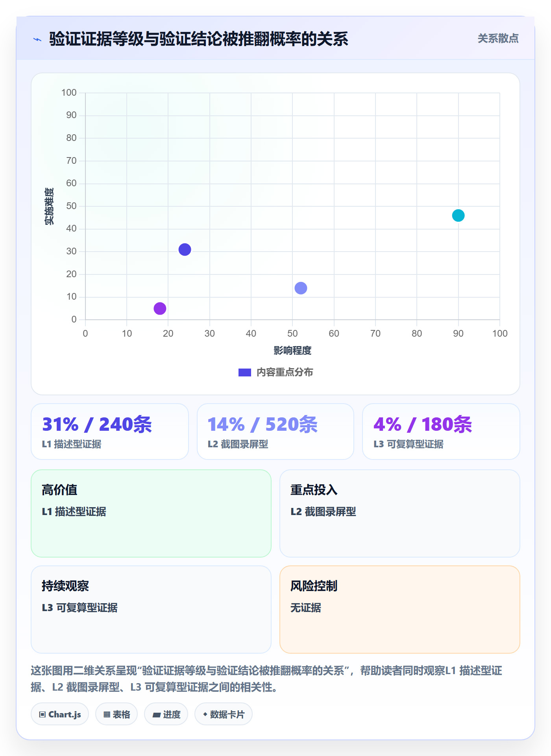
Task: Select the indigo scatter point near y 31
Action: (185, 249)
